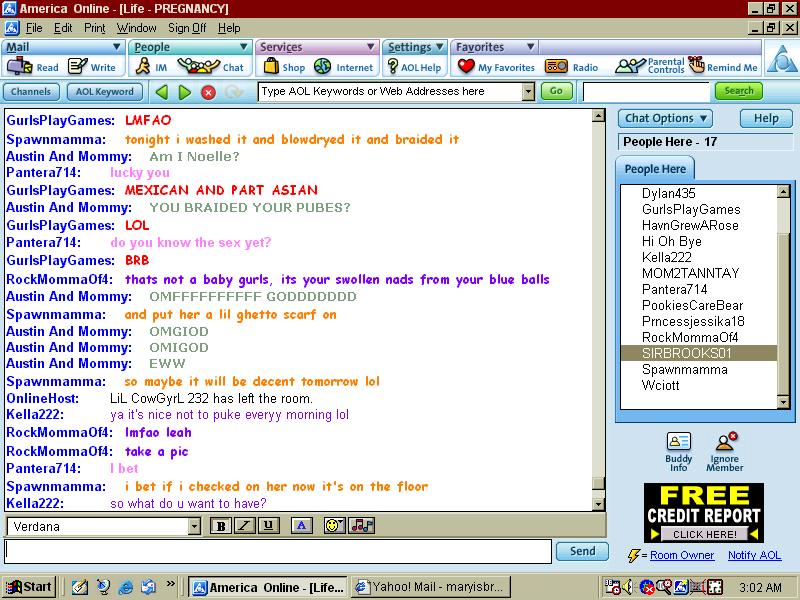Expand the People dropdown

pyautogui.click(x=244, y=47)
